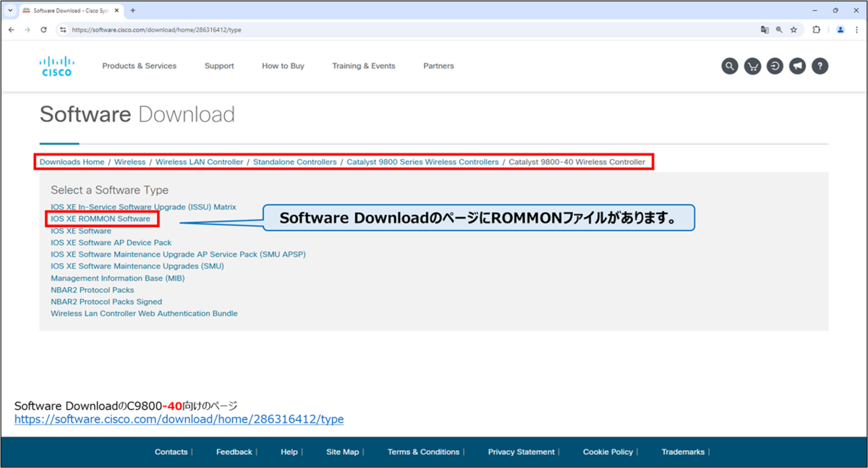The height and width of the screenshot is (468, 868).
Task: Open the Support menu
Action: pos(219,66)
